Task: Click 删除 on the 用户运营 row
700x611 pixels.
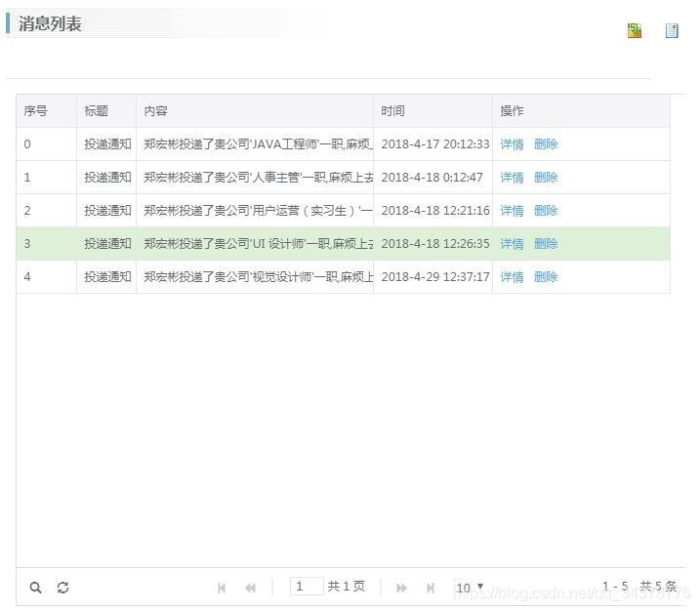Action: coord(546,210)
